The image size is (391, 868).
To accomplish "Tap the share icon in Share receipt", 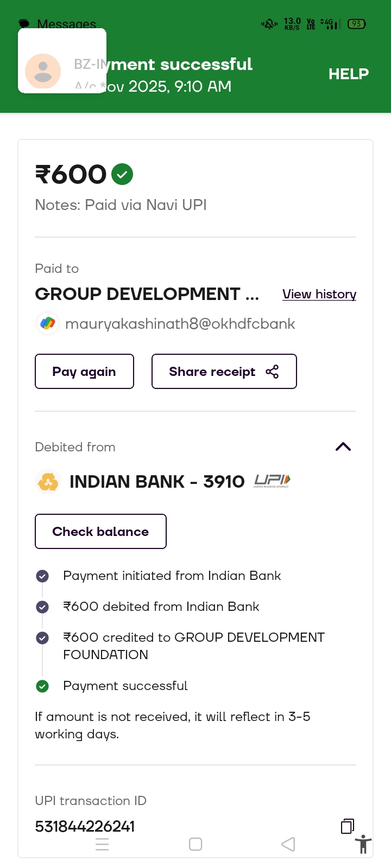I will pyautogui.click(x=272, y=372).
